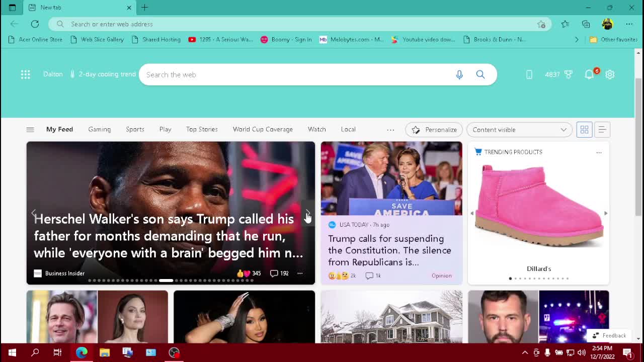Open Windows Start menu

(12, 352)
